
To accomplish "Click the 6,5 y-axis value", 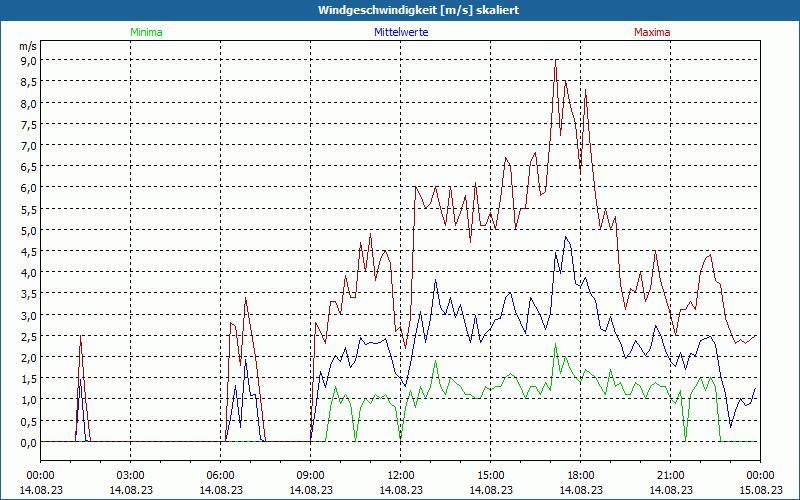I will coord(29,167).
